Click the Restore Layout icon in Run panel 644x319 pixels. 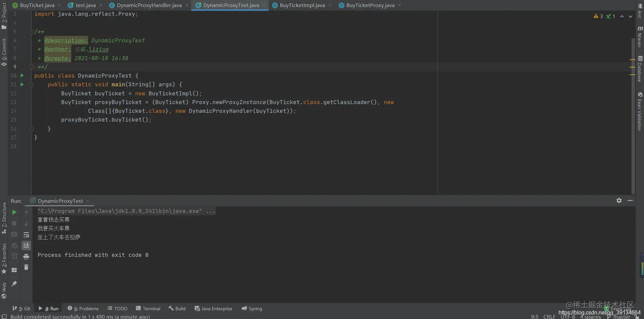click(14, 270)
